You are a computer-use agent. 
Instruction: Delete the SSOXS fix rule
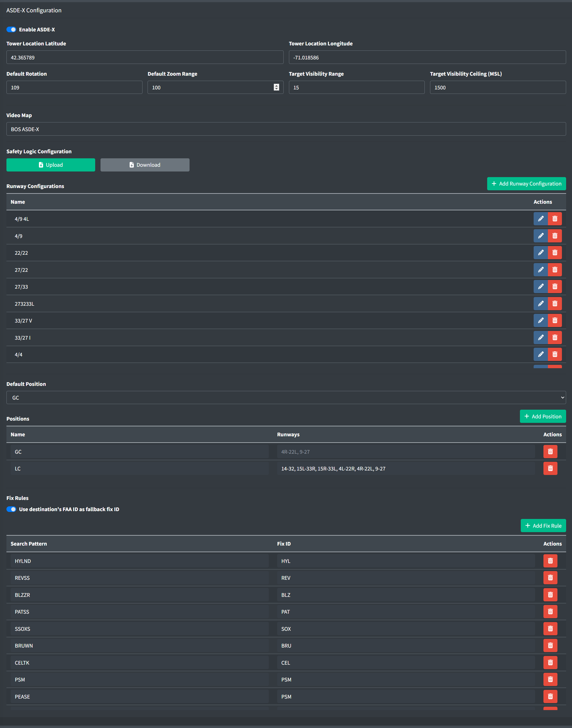point(550,629)
